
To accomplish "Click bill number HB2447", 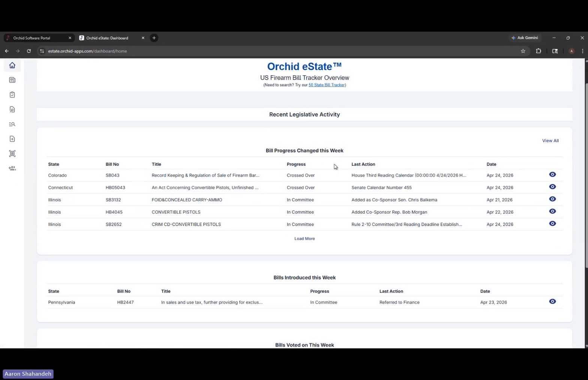I will pyautogui.click(x=125, y=302).
